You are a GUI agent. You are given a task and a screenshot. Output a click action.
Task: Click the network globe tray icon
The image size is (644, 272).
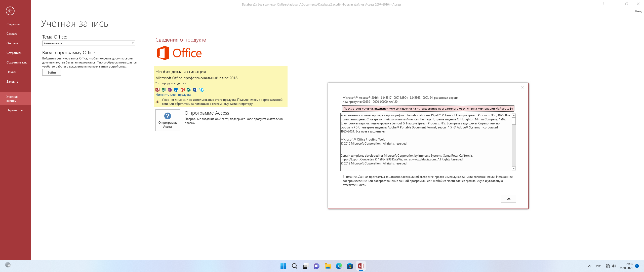608,266
